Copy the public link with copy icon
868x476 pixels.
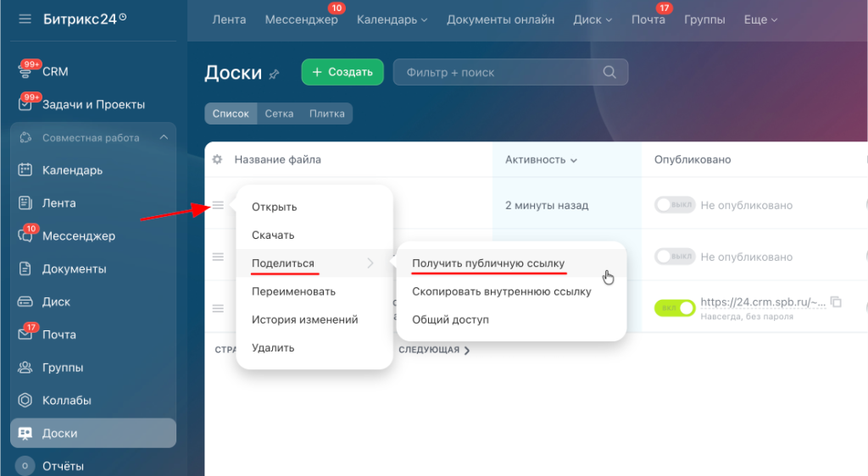click(x=837, y=302)
